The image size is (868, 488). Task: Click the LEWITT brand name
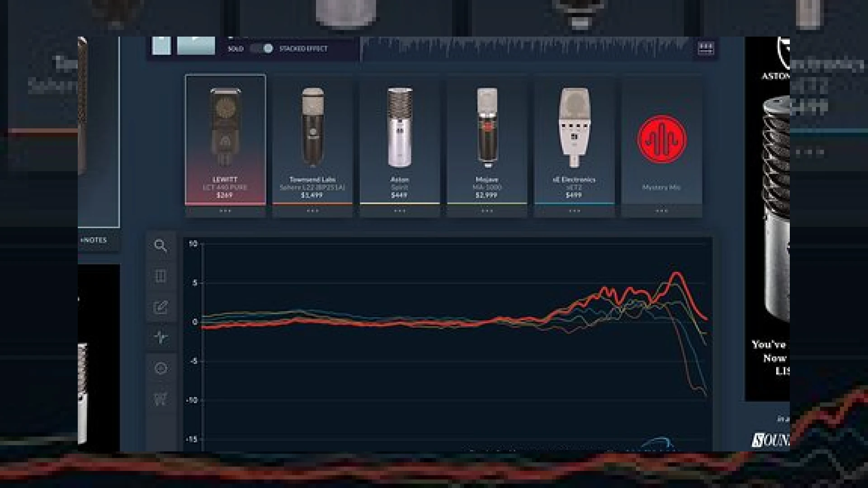(x=225, y=179)
